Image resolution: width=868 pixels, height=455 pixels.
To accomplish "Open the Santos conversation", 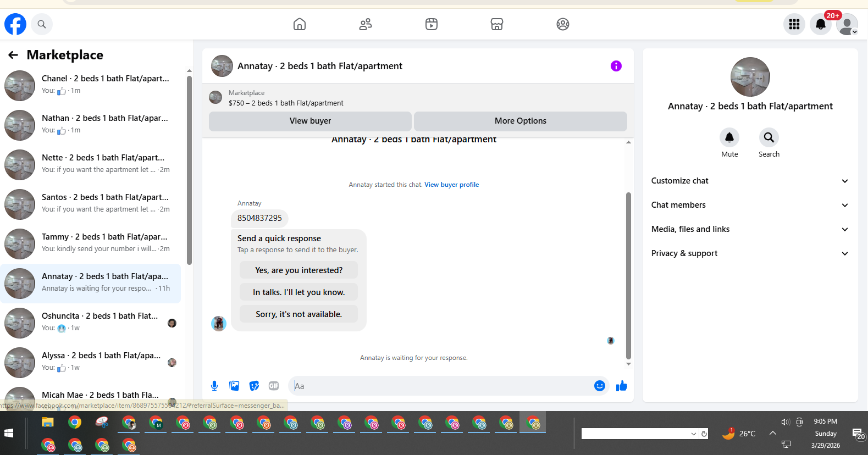I will pyautogui.click(x=91, y=204).
